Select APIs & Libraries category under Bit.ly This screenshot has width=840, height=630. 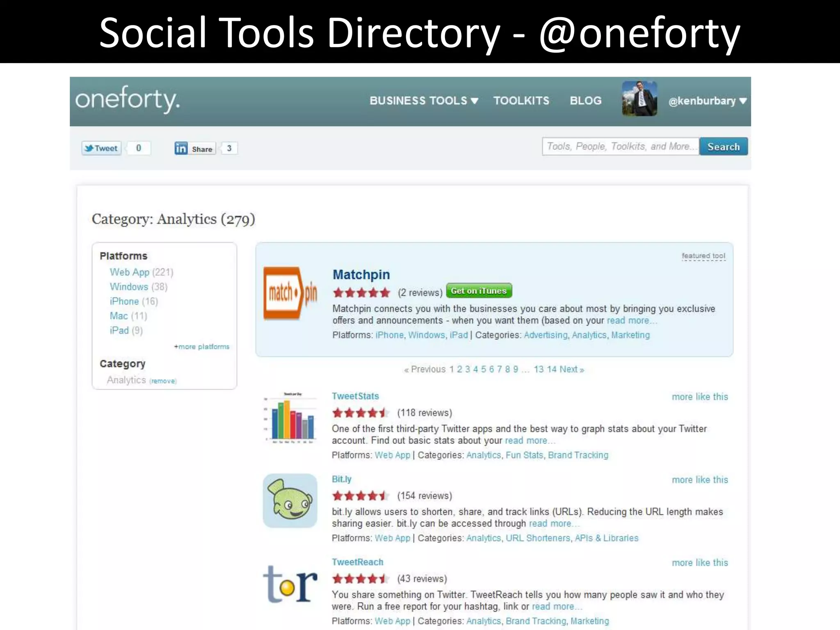click(607, 538)
